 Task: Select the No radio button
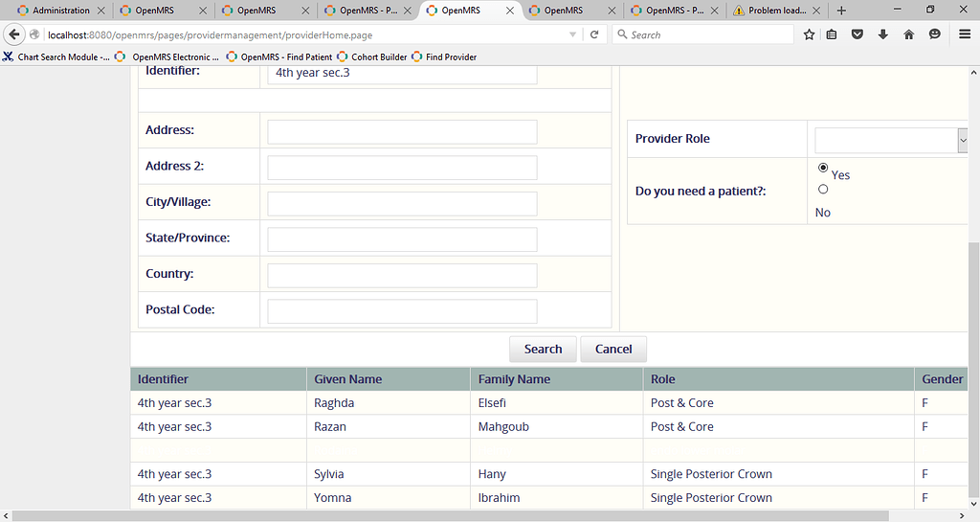[x=823, y=190]
